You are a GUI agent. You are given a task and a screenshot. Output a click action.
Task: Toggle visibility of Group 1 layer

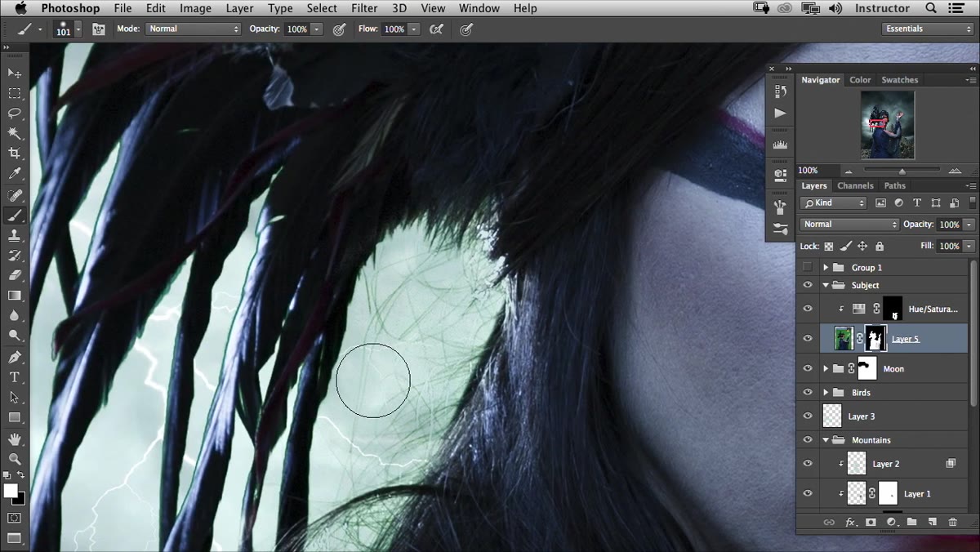[808, 267]
